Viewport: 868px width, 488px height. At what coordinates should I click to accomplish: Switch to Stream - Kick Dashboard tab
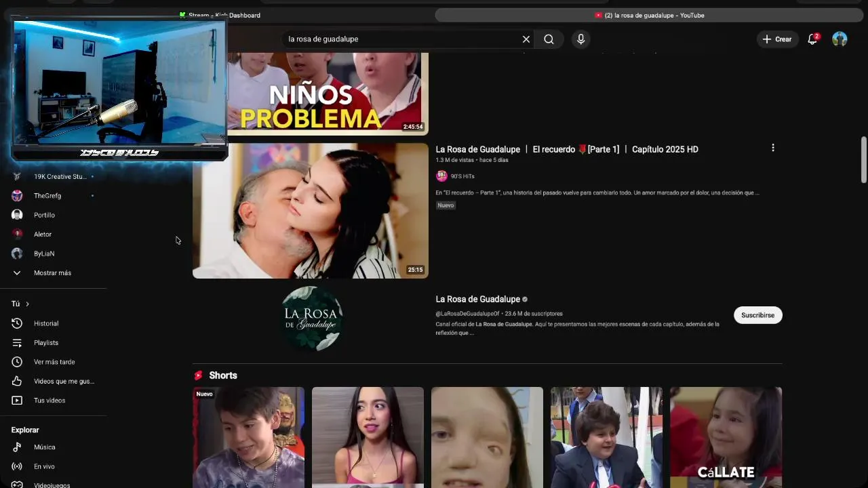coord(220,15)
